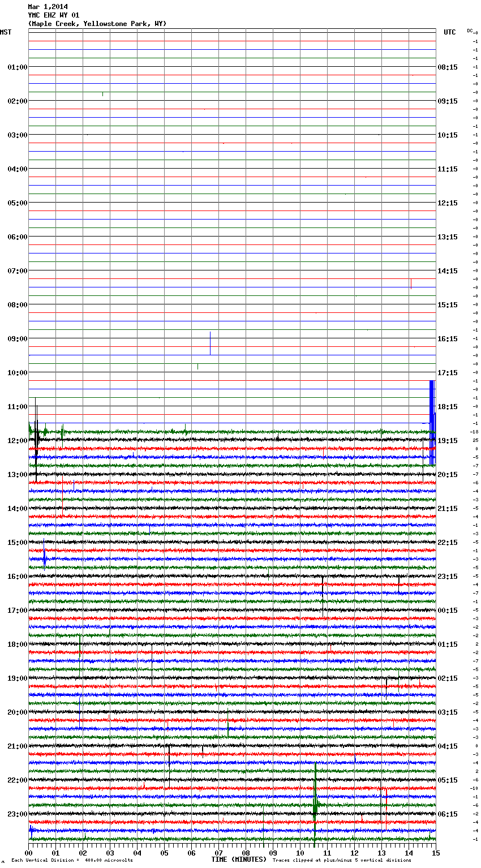Image resolution: width=481 pixels, height=868 pixels.
Task: Click the 05 minute axis tick label
Action: pyautogui.click(x=165, y=853)
